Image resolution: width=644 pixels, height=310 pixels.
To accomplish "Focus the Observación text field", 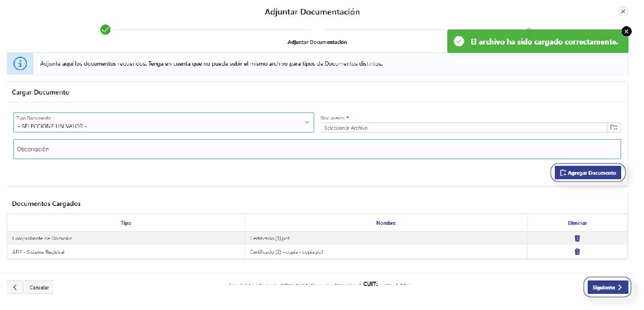I will coord(316,149).
